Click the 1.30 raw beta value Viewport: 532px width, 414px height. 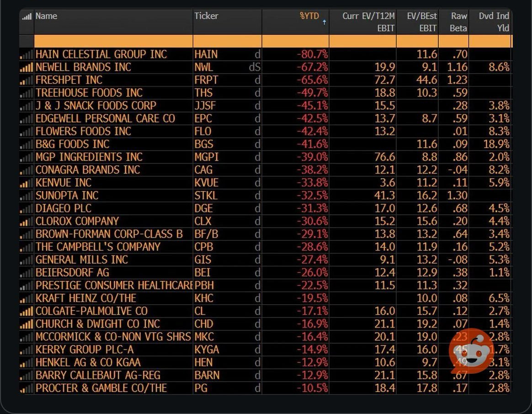457,196
